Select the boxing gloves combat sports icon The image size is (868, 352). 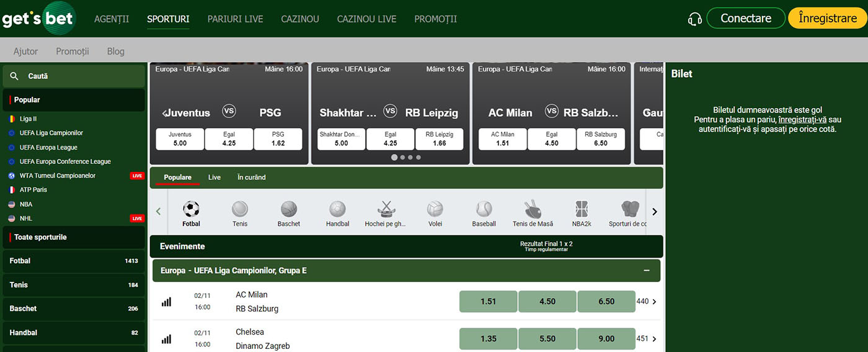(630, 209)
